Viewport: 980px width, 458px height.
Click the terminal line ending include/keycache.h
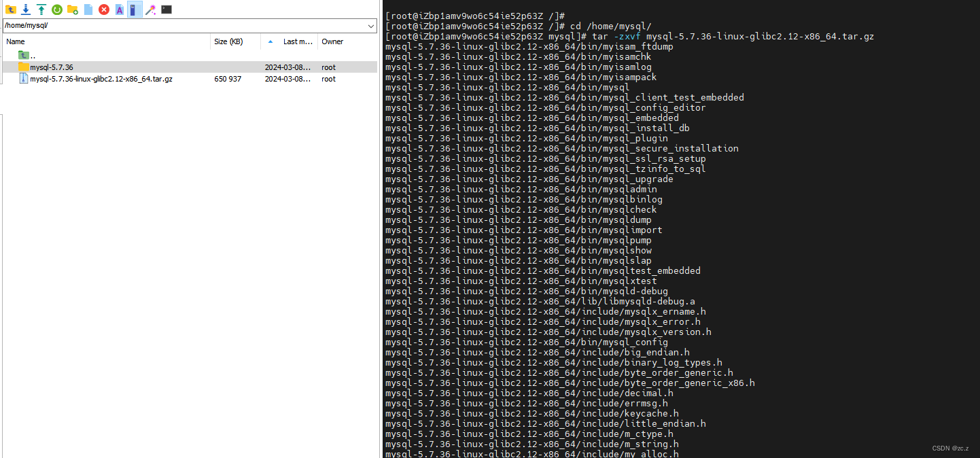click(531, 413)
